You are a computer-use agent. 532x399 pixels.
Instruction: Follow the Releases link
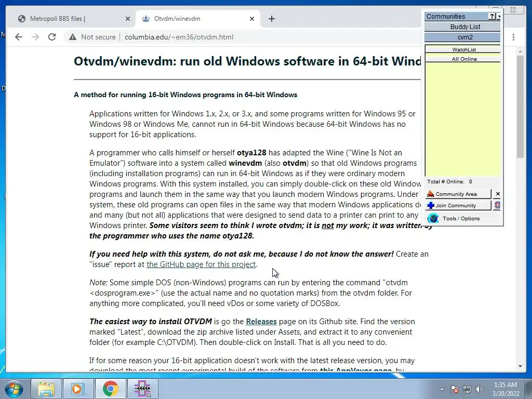coord(261,321)
